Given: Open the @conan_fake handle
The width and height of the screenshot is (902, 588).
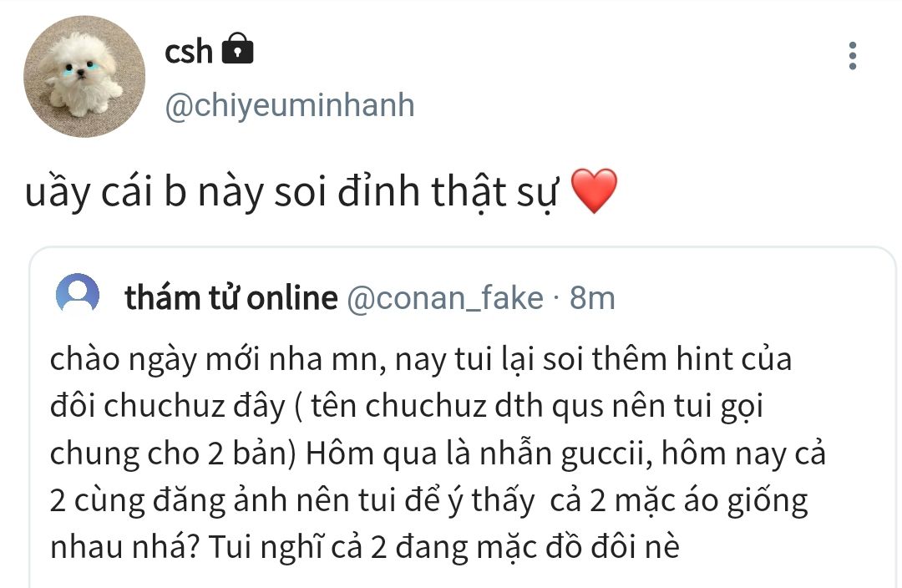Looking at the screenshot, I should pyautogui.click(x=444, y=297).
